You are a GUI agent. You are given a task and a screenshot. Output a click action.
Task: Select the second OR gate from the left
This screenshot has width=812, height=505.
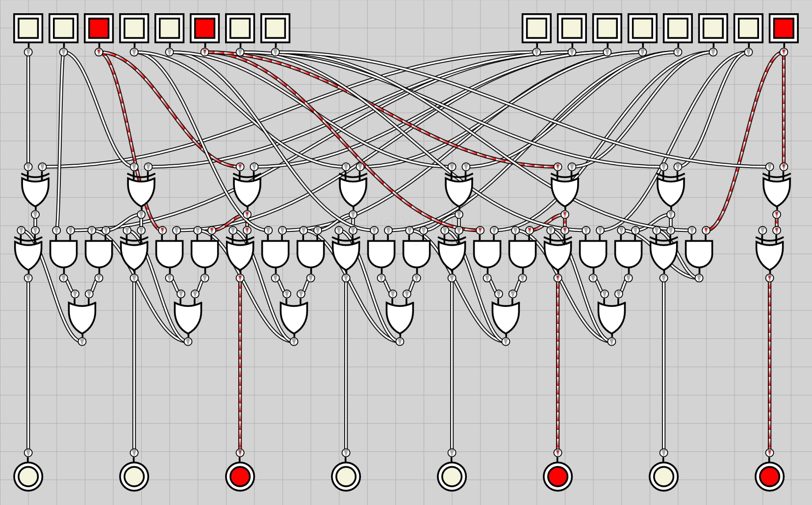coord(188,318)
